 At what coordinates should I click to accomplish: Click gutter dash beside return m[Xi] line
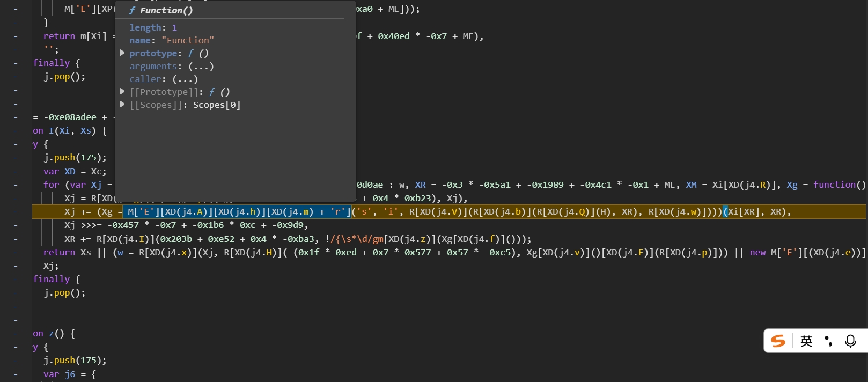(x=16, y=36)
